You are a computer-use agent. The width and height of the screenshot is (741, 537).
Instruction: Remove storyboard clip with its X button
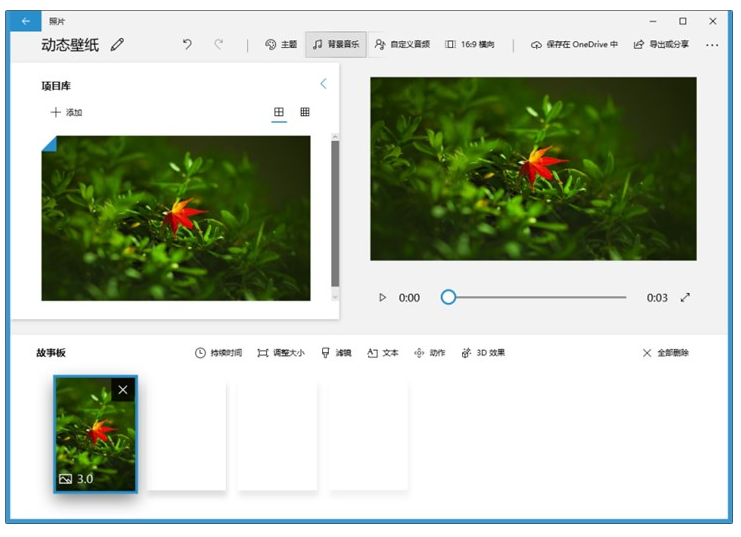(123, 390)
